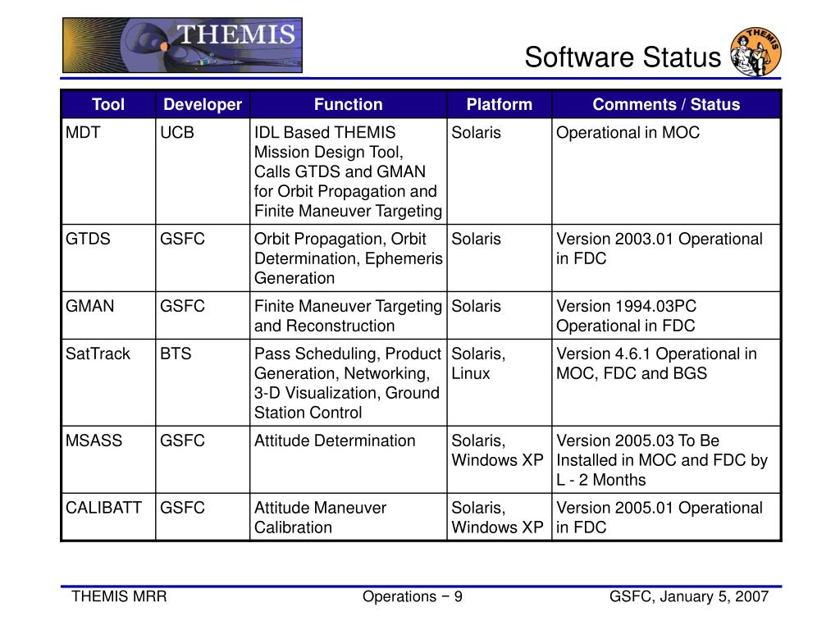Select the 'CALIBATT' tool cell

(109, 517)
